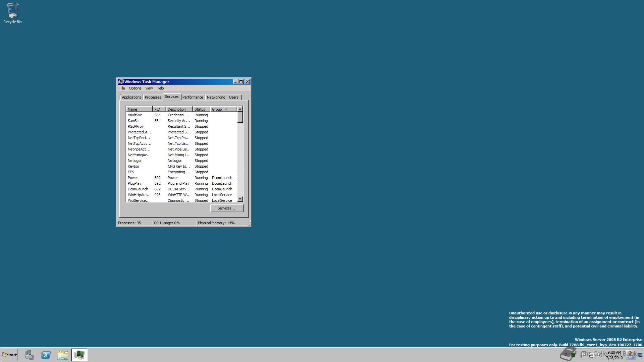644x362 pixels.
Task: Select the KeyIso service row
Action: pyautogui.click(x=181, y=166)
